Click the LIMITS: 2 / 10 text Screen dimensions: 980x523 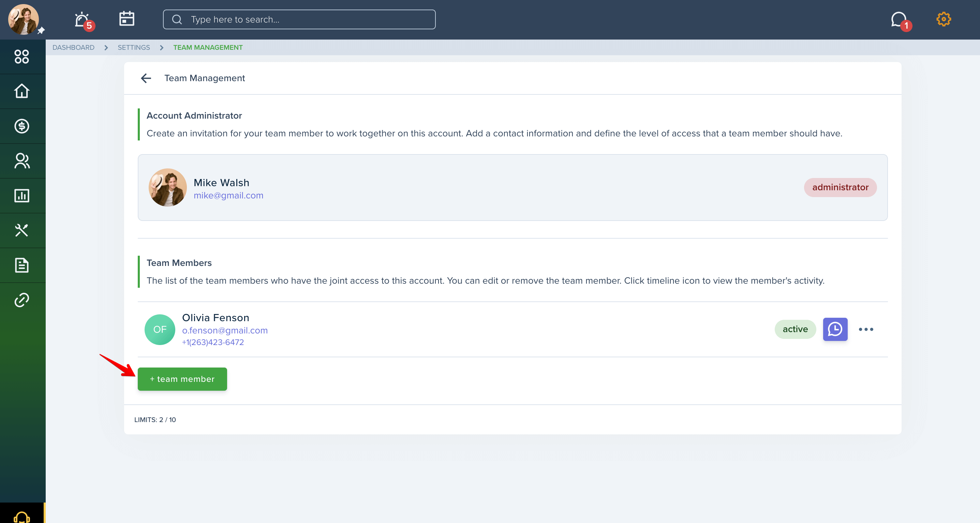[x=155, y=420]
